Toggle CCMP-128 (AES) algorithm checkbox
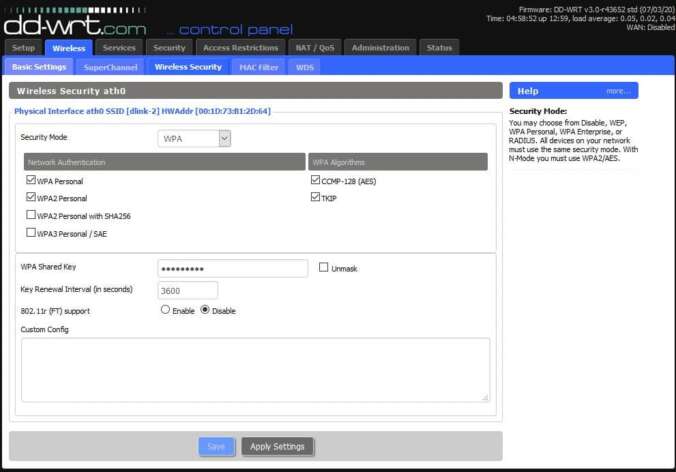This screenshot has width=676, height=472. pyautogui.click(x=316, y=181)
